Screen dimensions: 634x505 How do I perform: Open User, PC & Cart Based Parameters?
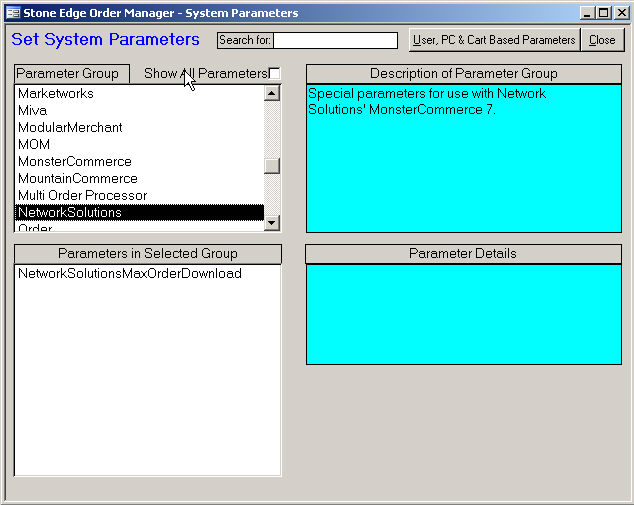494,40
